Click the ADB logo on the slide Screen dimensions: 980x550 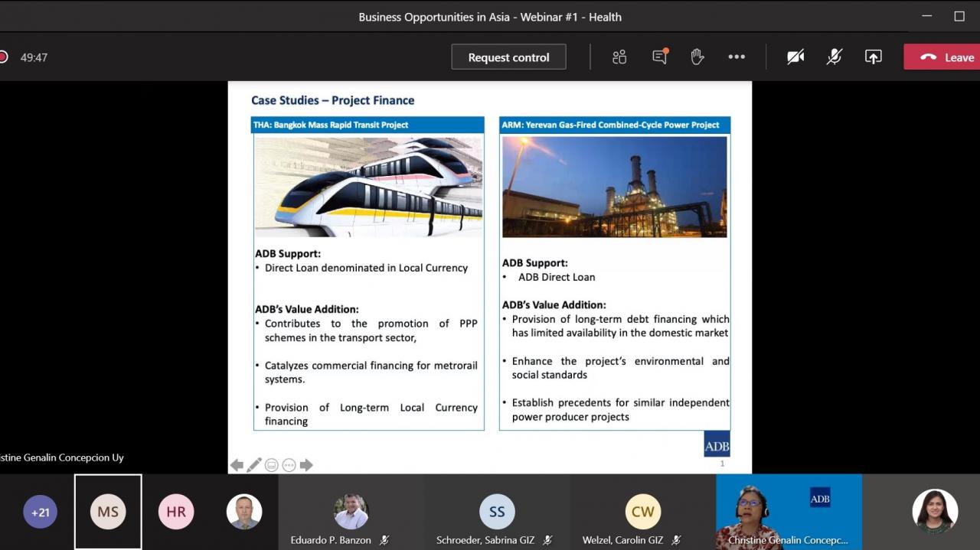tap(717, 444)
